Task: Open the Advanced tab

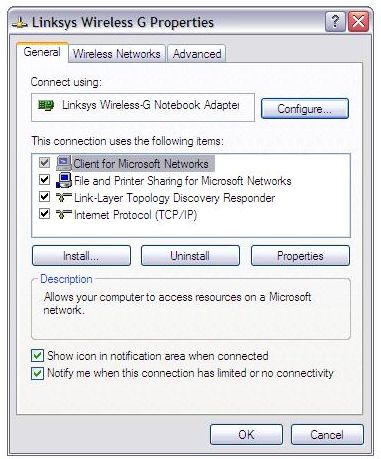Action: [x=197, y=54]
